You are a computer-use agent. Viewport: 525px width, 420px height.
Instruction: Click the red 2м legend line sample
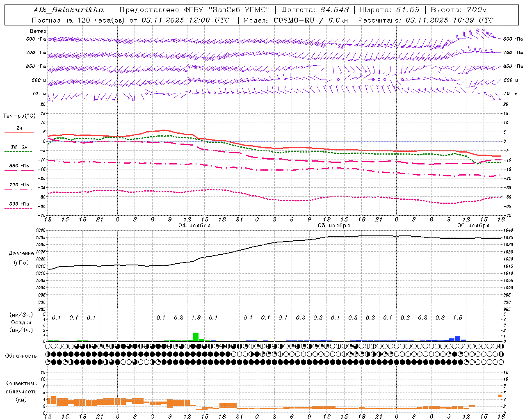(19, 132)
